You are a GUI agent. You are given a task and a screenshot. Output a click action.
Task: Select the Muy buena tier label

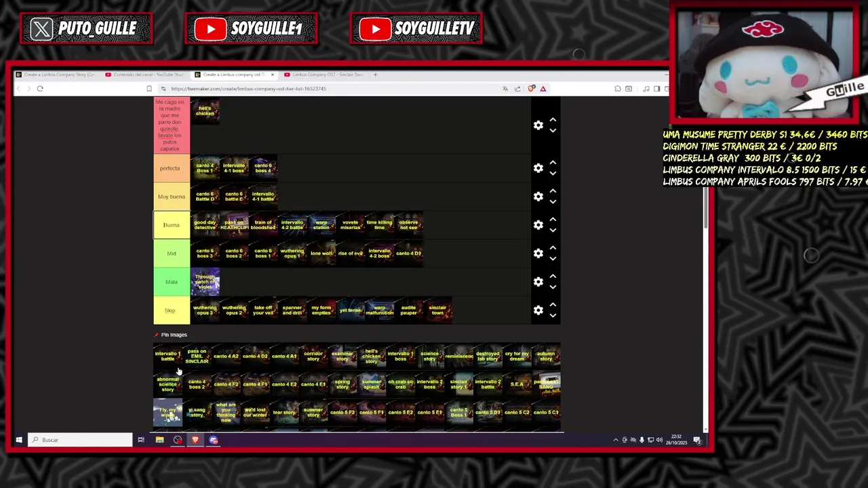click(172, 197)
